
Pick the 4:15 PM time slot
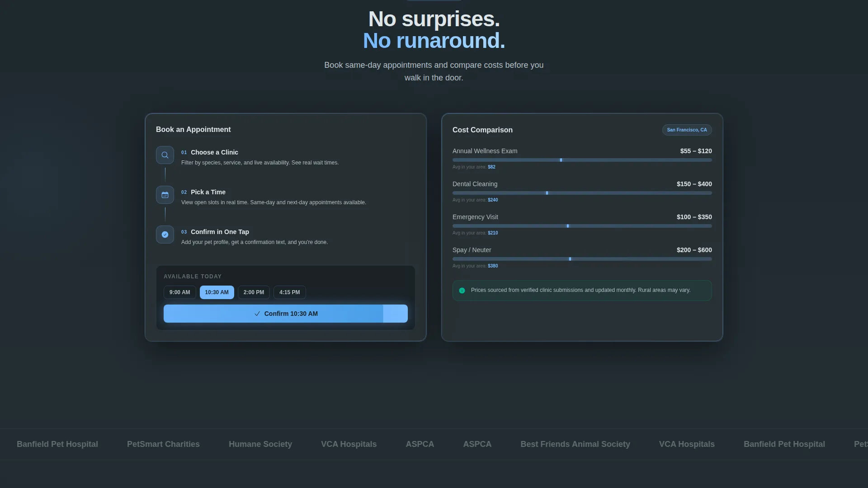pos(289,292)
